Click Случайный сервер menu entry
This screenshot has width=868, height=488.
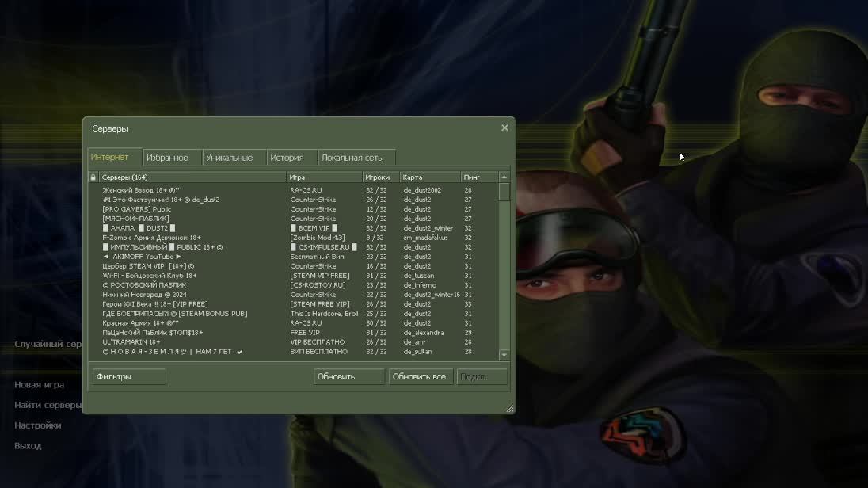click(x=48, y=344)
